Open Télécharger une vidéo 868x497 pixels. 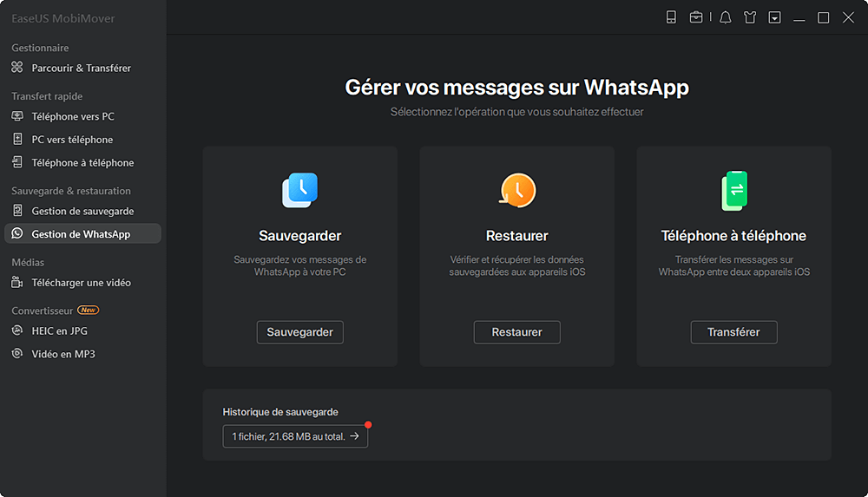(x=83, y=282)
